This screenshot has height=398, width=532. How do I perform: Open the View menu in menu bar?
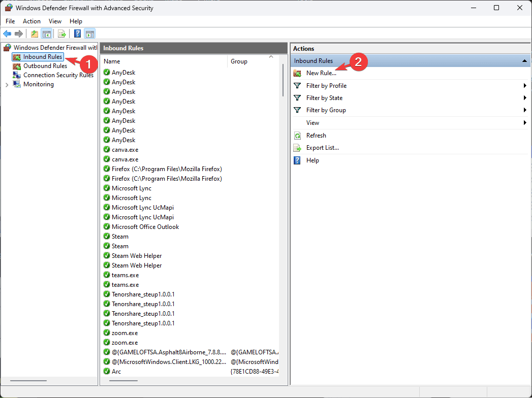click(x=55, y=21)
